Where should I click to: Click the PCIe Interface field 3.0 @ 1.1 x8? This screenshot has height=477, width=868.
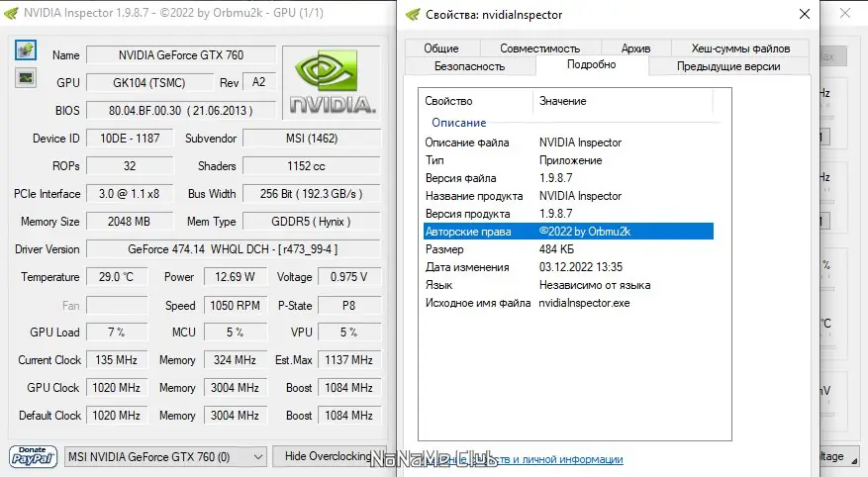click(x=130, y=194)
